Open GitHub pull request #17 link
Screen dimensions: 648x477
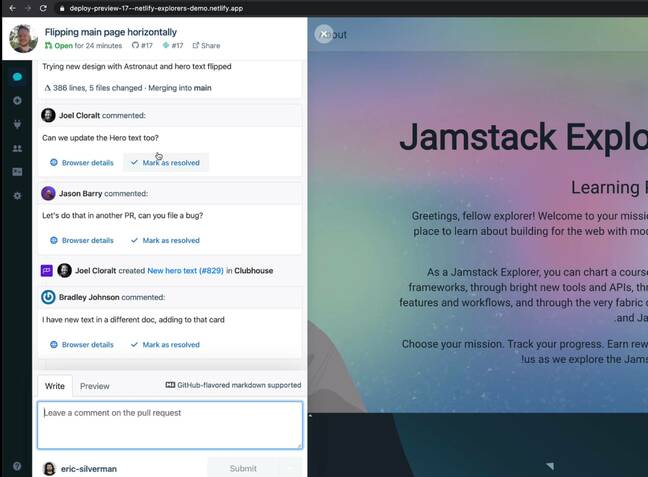click(142, 45)
